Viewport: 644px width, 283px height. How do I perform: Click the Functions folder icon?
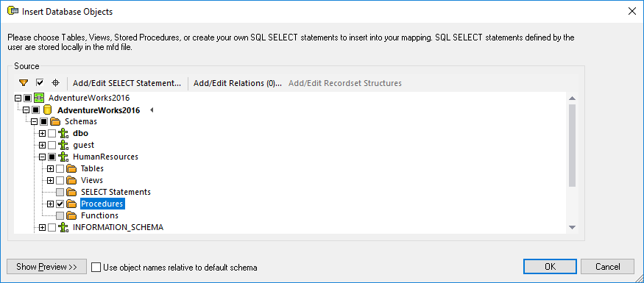71,215
